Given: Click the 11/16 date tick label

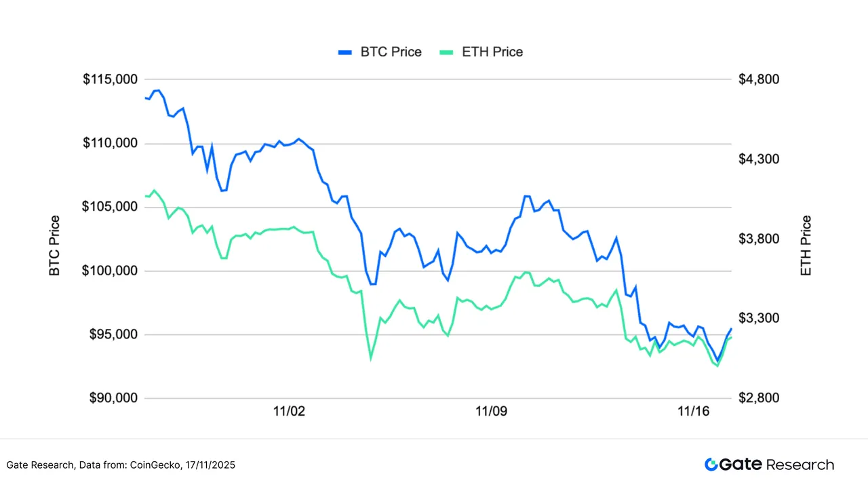Looking at the screenshot, I should click(692, 412).
